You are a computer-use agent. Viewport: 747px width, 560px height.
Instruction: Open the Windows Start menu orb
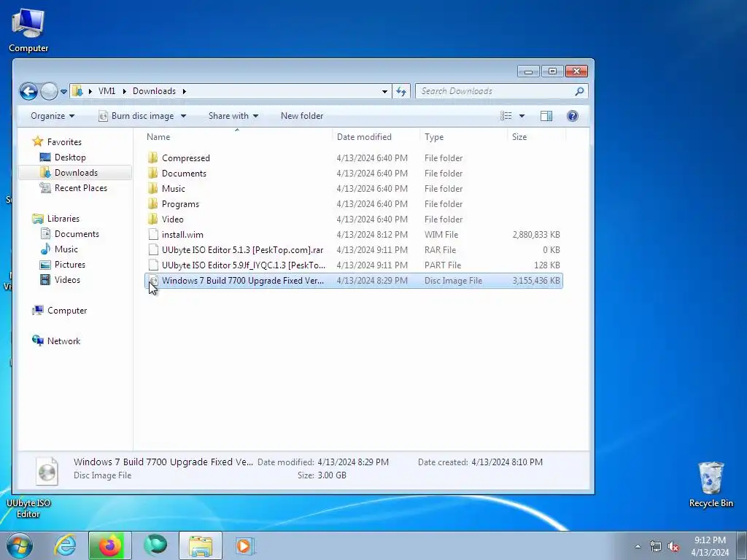[20, 545]
